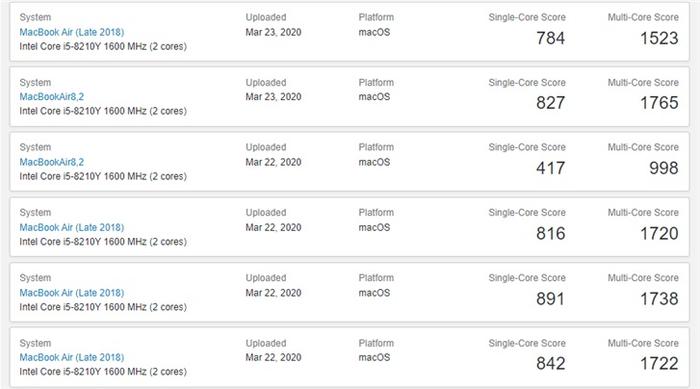Click the single-core score 891
Screen dimensions: 700x389
tap(550, 298)
